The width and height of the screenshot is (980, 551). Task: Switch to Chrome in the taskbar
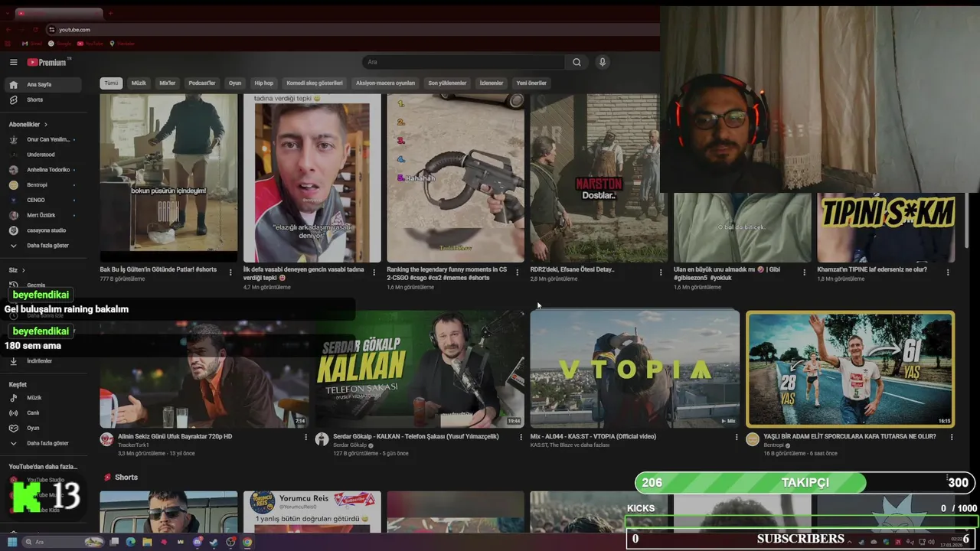(247, 542)
